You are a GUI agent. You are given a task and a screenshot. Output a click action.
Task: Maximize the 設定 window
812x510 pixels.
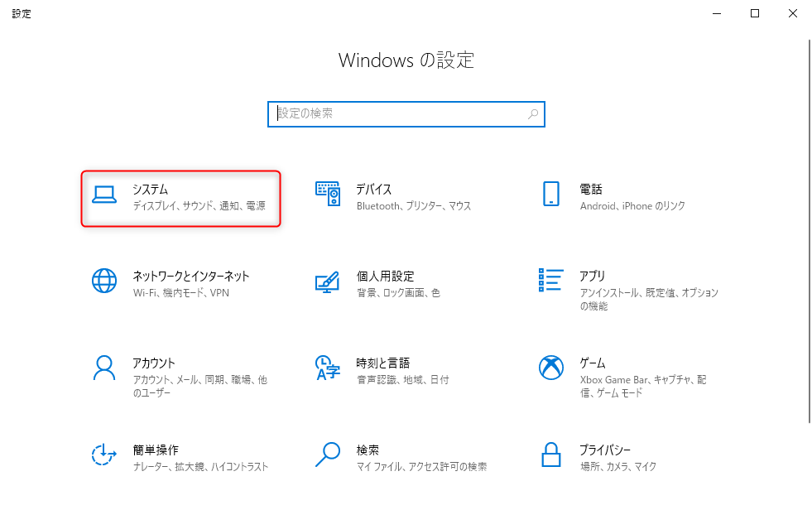pyautogui.click(x=755, y=13)
